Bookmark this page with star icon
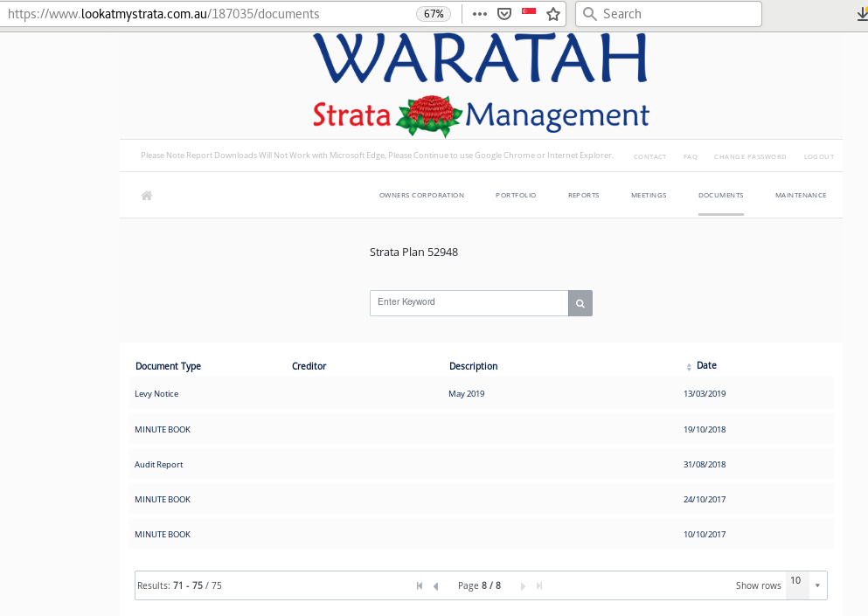Viewport: 868px width, 616px height. point(553,14)
